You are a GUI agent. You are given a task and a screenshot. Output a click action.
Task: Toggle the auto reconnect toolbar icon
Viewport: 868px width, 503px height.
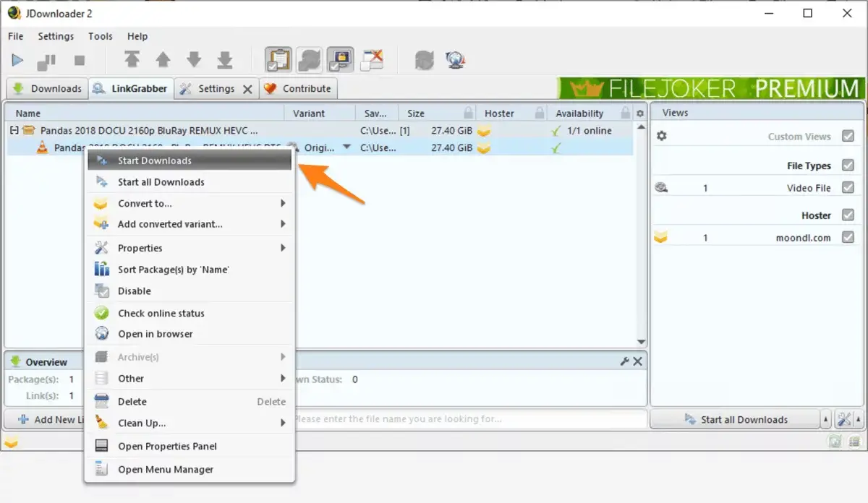[309, 59]
